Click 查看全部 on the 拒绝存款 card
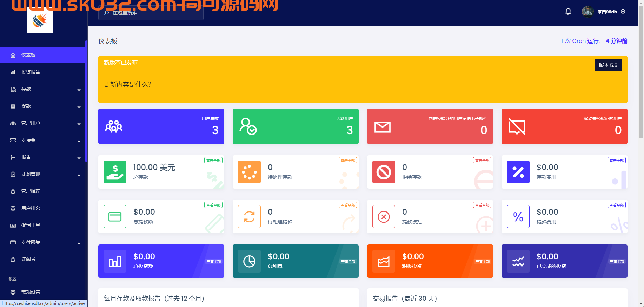Viewport: 644px width, 307px height. point(482,161)
